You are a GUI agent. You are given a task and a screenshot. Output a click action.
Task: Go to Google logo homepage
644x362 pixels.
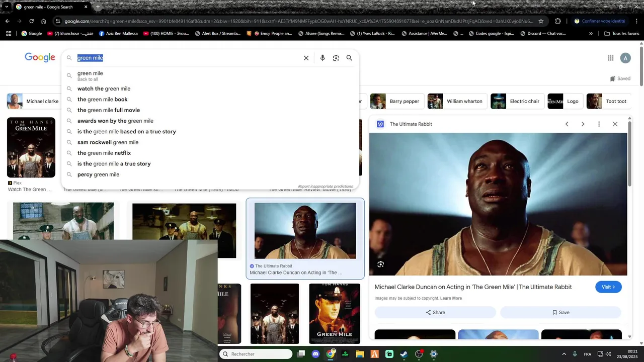tap(40, 57)
